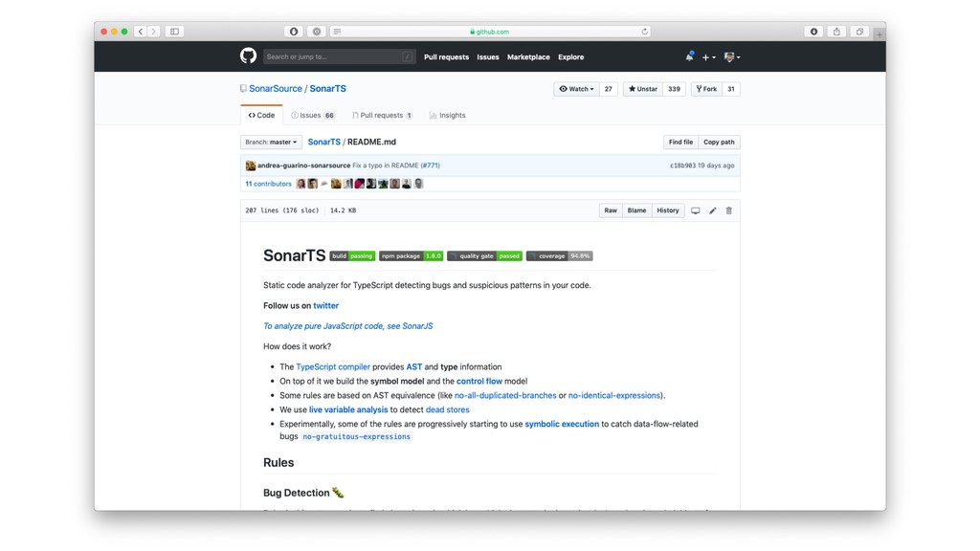This screenshot has width=980, height=551.
Task: Open the SonarSource organization link
Action: [276, 89]
